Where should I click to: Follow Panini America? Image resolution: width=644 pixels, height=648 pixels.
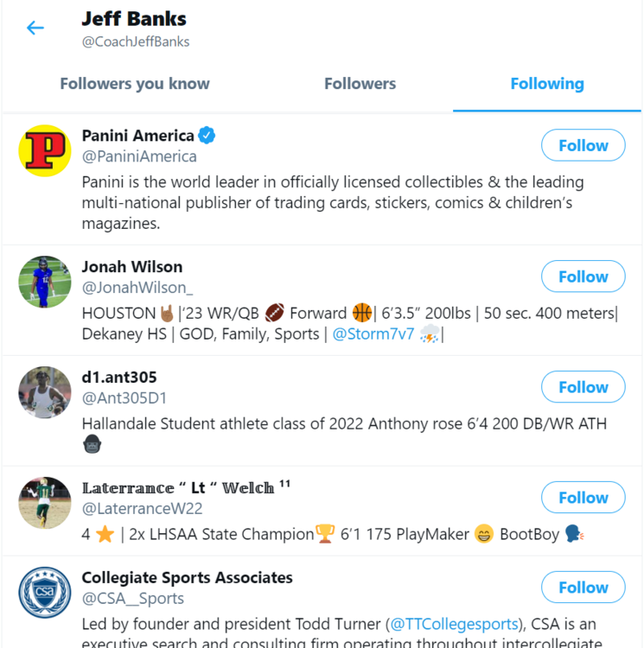[x=583, y=145]
